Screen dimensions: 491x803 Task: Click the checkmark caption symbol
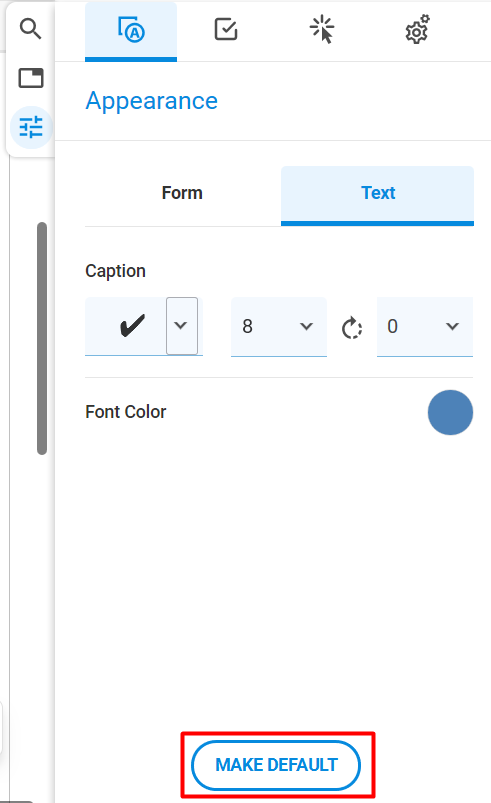coord(133,326)
